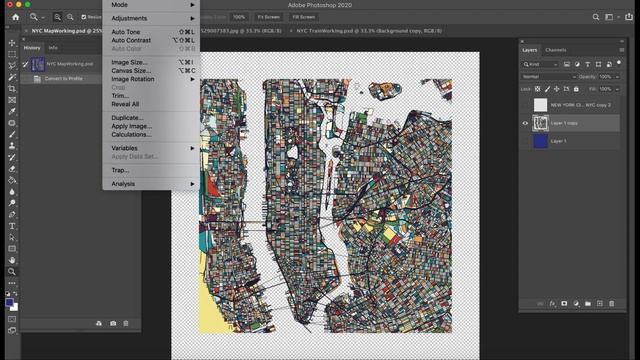Image resolution: width=640 pixels, height=360 pixels.
Task: Select the Frame tool
Action: pyautogui.click(x=12, y=100)
